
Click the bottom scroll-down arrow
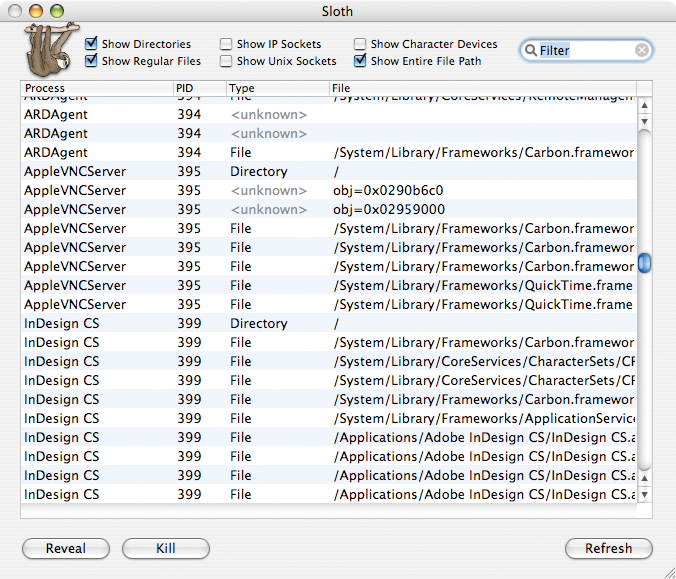(645, 494)
